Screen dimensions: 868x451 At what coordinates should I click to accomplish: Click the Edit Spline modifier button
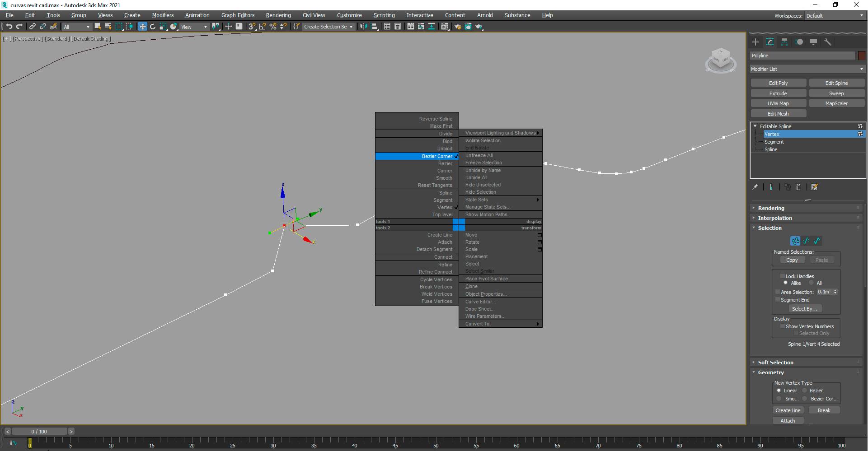pos(837,83)
